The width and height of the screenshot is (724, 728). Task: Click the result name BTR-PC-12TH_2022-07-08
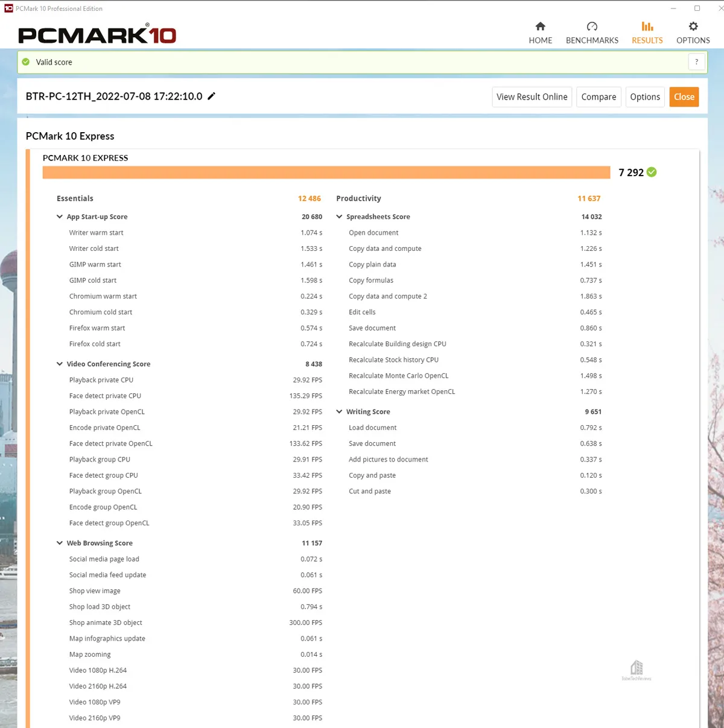click(x=114, y=97)
